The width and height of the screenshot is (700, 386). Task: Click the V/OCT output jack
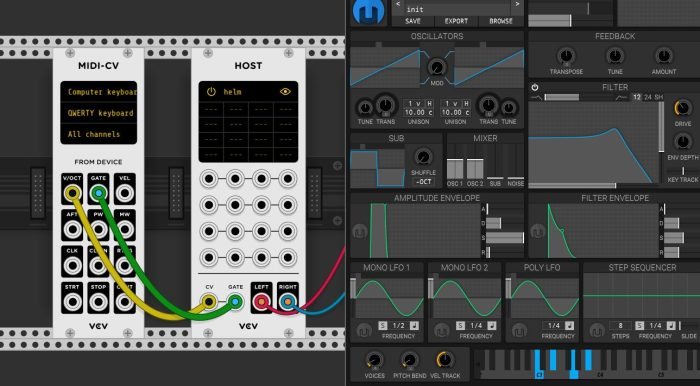[72, 194]
